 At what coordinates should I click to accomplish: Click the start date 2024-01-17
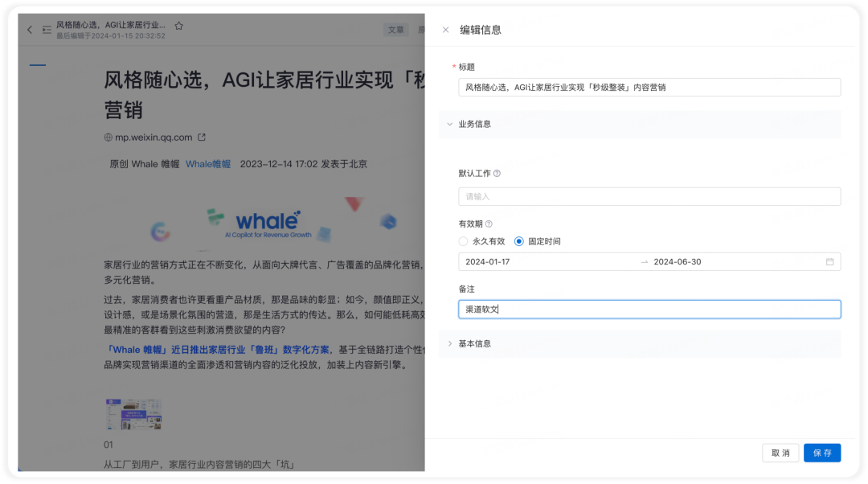[x=488, y=262]
